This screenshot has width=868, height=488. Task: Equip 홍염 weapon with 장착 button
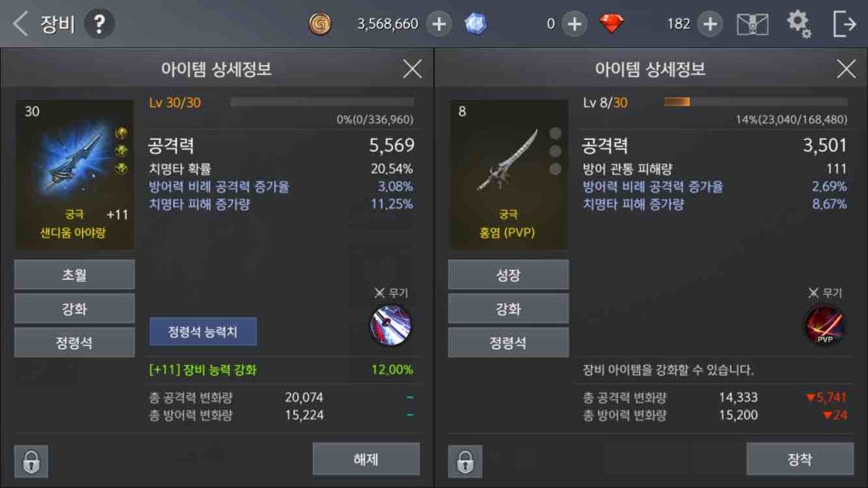click(800, 458)
